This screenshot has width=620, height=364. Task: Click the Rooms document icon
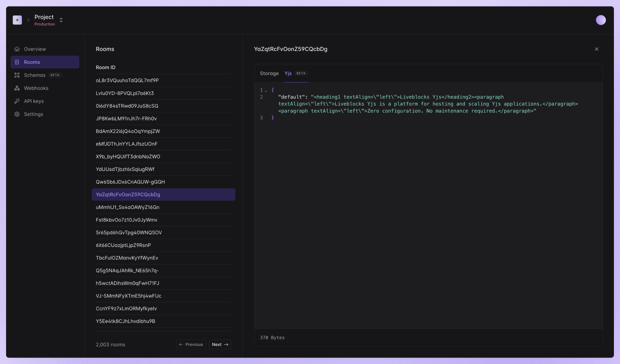click(17, 62)
